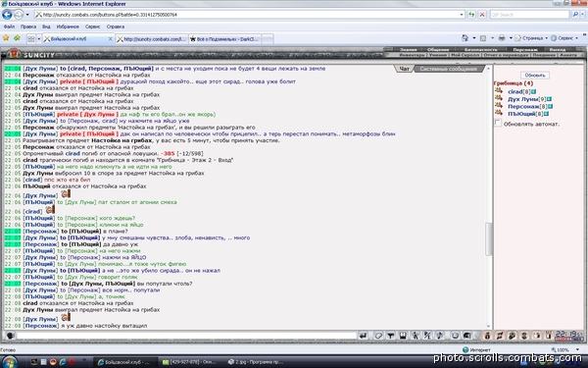Click the Internet Explorer quick launch icon
588x368 pixels.
pos(63,362)
